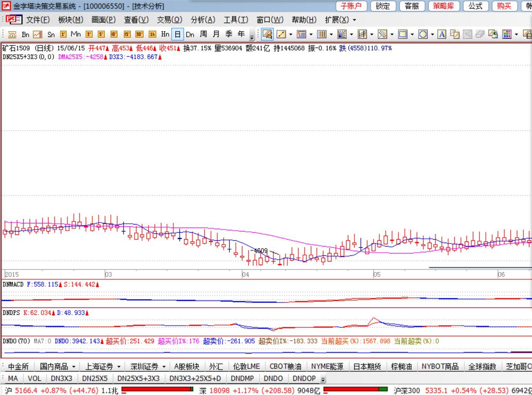Select the 伦敦LME market tab
Viewport: 532px width, 395px height.
pyautogui.click(x=246, y=366)
